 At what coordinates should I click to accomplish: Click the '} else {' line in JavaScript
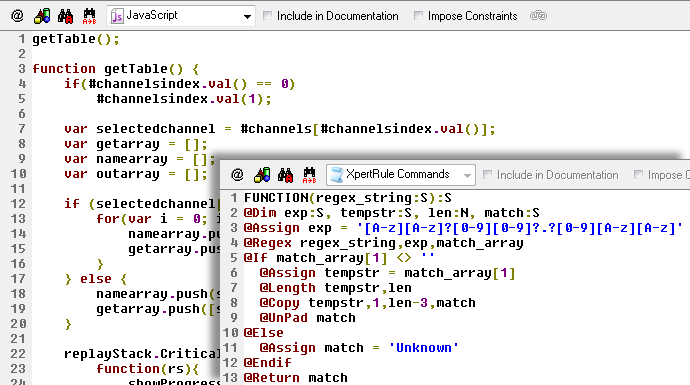click(x=95, y=279)
